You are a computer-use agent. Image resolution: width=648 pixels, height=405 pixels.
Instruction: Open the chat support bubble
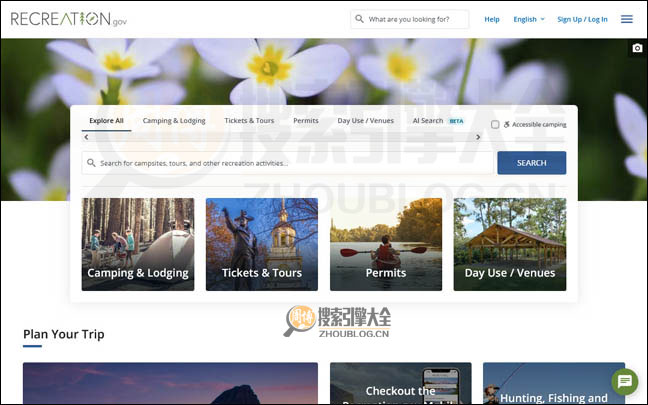click(x=625, y=381)
